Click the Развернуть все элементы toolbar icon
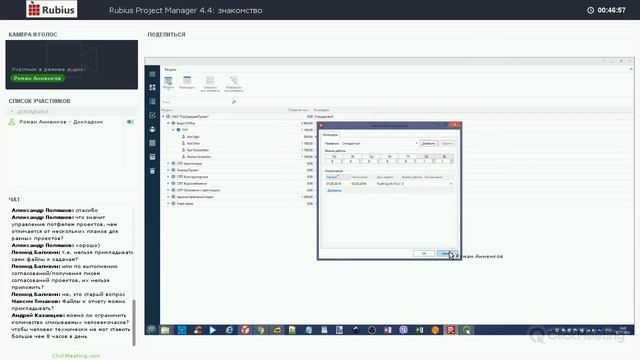Screen dimensions: 640x360 coord(233,84)
